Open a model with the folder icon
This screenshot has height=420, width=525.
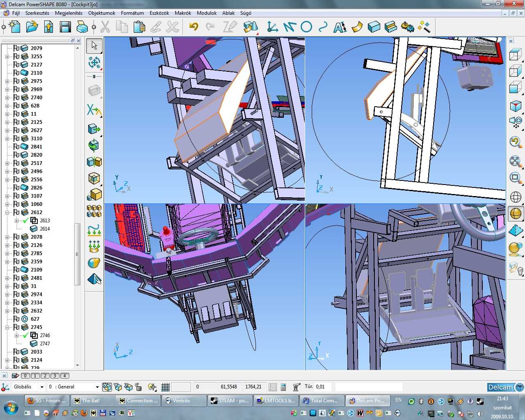[x=32, y=27]
